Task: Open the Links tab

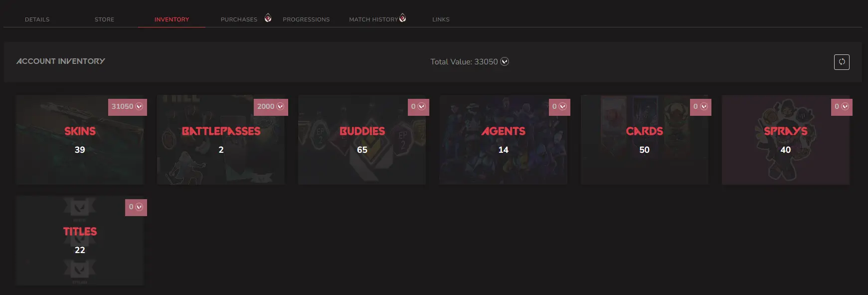Action: [441, 19]
